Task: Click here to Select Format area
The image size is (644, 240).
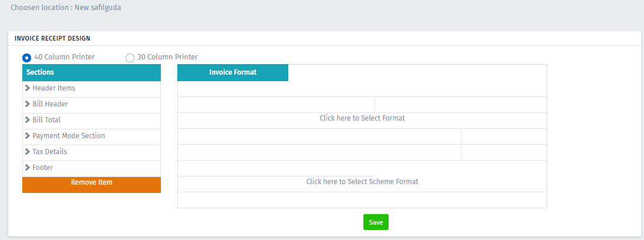Action: point(362,118)
